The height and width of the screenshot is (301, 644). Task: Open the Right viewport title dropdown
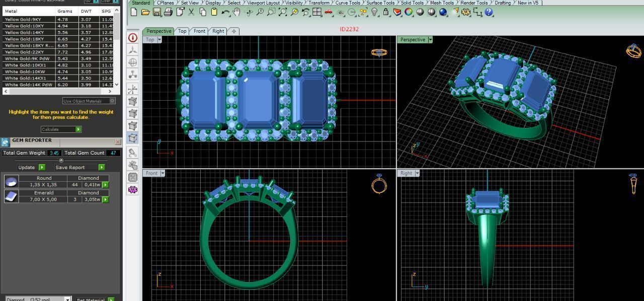tap(417, 173)
